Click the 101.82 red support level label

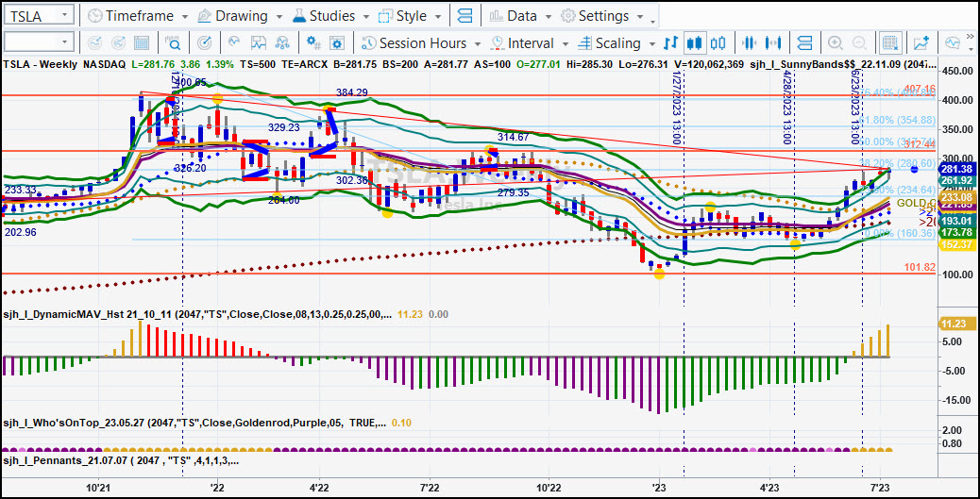(x=920, y=267)
